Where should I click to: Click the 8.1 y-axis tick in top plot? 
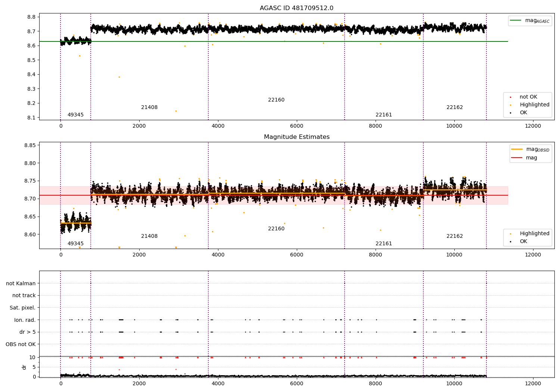[x=31, y=118]
